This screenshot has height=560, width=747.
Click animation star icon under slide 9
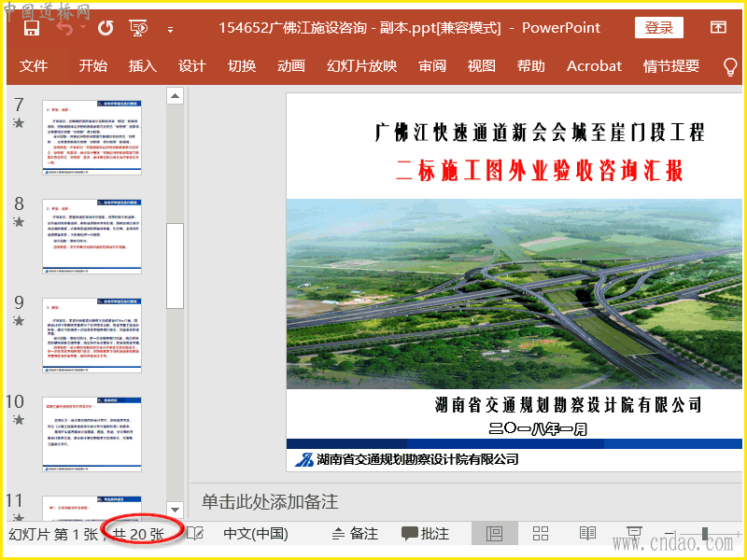point(19,321)
